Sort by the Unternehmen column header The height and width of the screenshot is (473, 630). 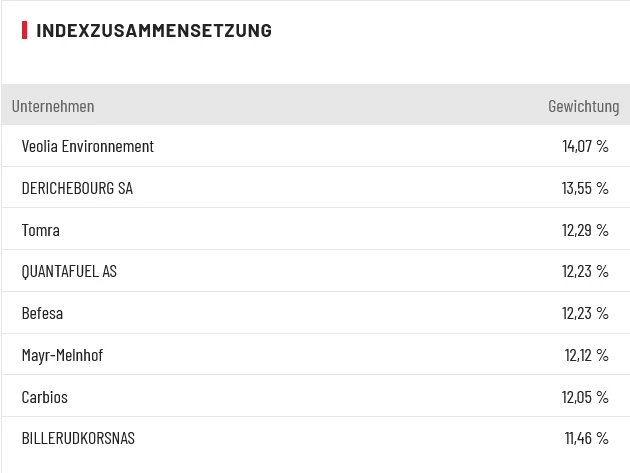coord(53,106)
